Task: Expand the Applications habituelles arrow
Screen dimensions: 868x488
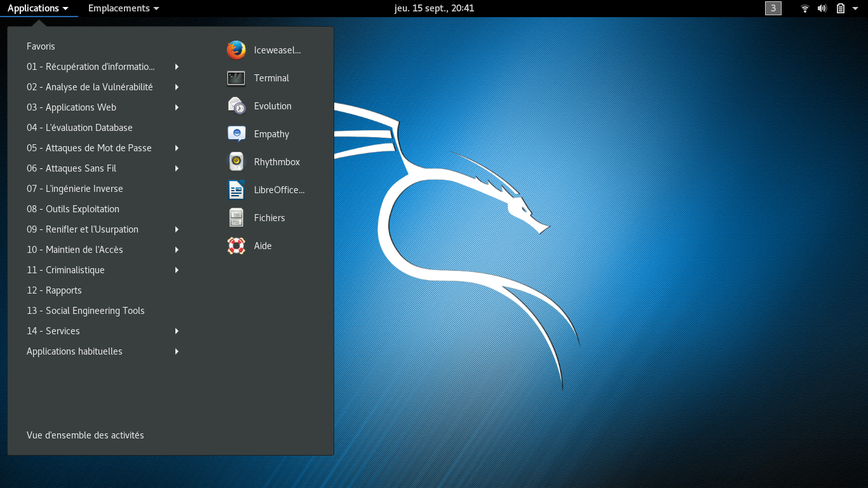Action: point(177,351)
